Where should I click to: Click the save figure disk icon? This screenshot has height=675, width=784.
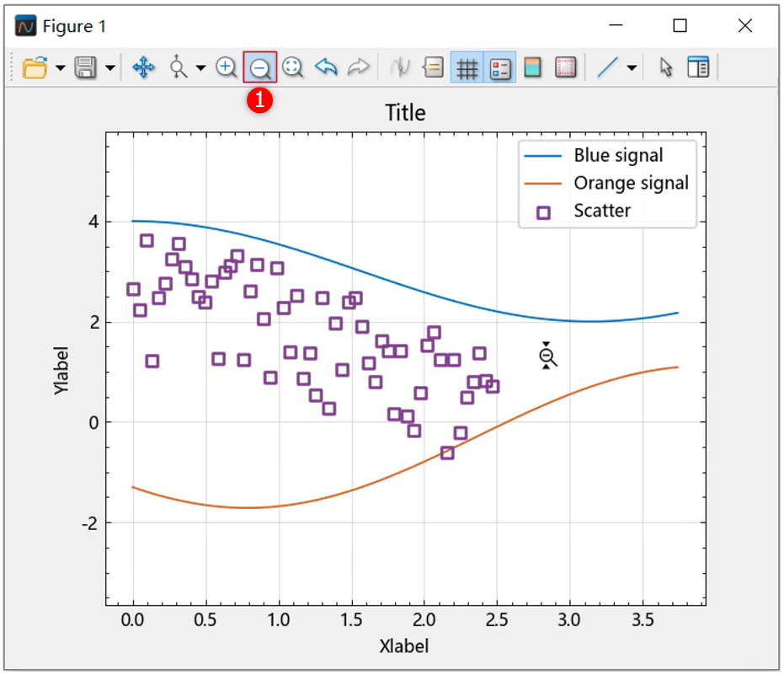point(85,68)
